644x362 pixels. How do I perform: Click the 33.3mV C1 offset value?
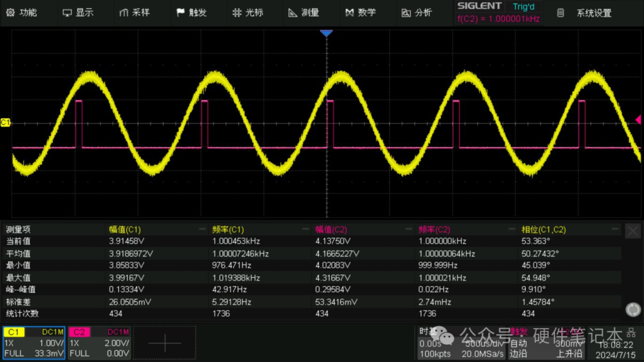click(49, 354)
